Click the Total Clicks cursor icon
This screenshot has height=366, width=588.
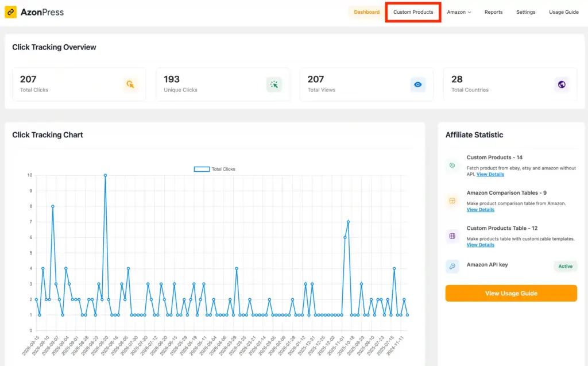[130, 84]
